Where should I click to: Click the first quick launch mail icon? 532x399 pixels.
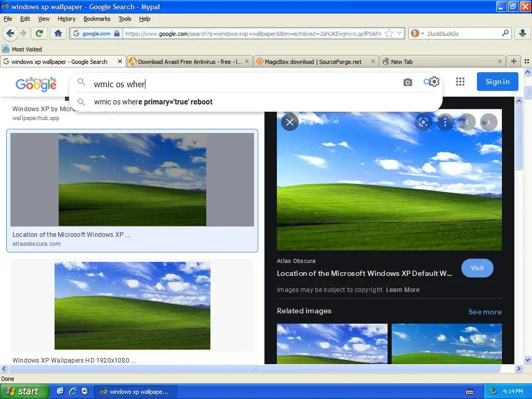(60, 391)
